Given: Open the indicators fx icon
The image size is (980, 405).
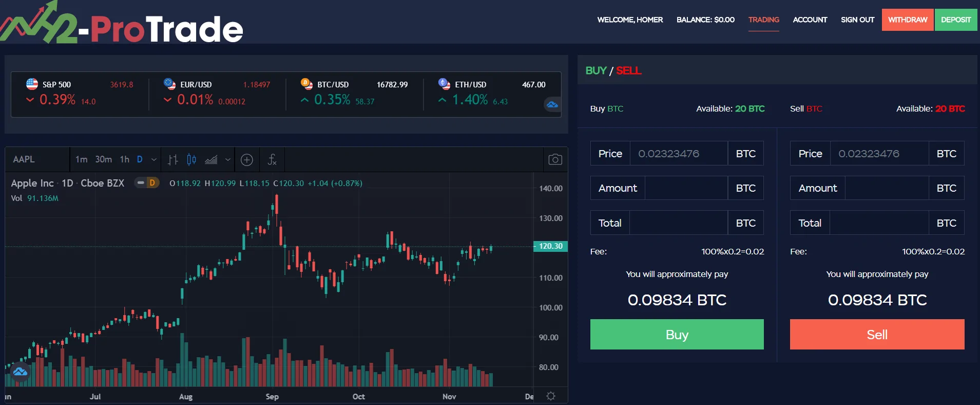Looking at the screenshot, I should coord(272,160).
